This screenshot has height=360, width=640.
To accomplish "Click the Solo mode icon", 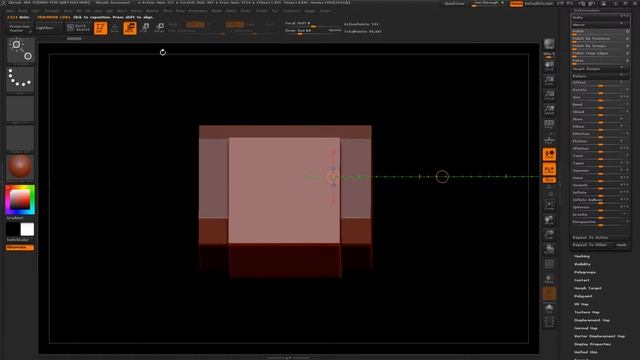I will [549, 308].
